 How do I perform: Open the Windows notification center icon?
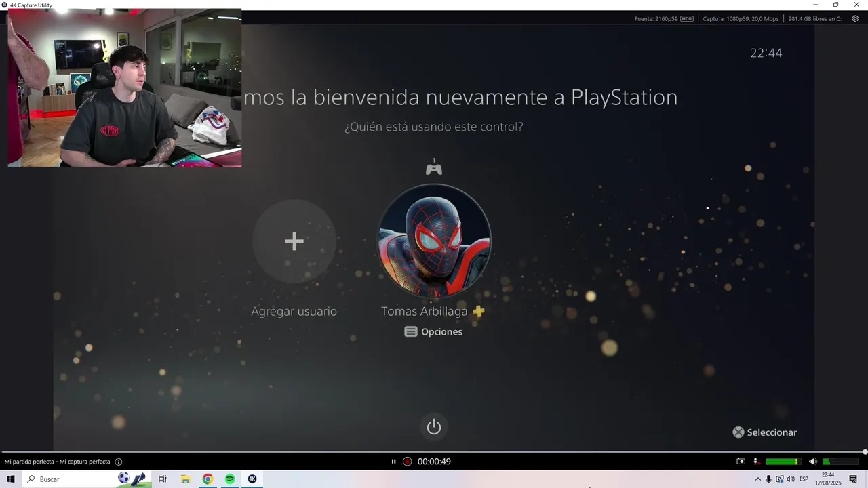pos(854,479)
